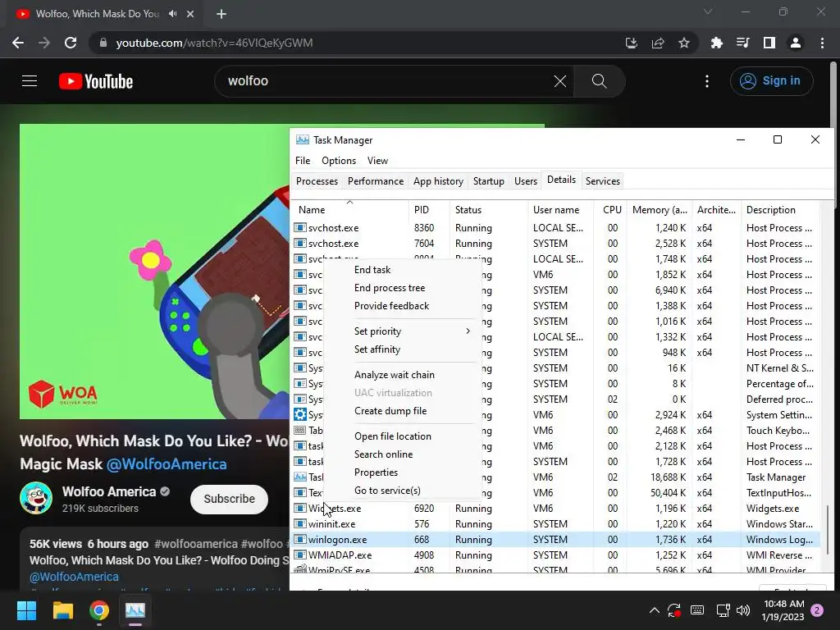
Task: Open Task Manager View menu
Action: pyautogui.click(x=377, y=161)
